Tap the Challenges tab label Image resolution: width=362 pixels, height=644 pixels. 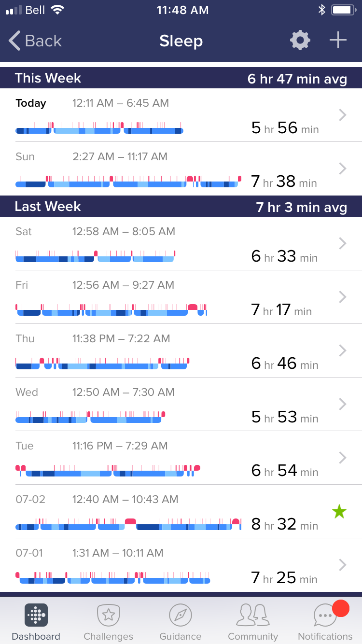pos(108,636)
